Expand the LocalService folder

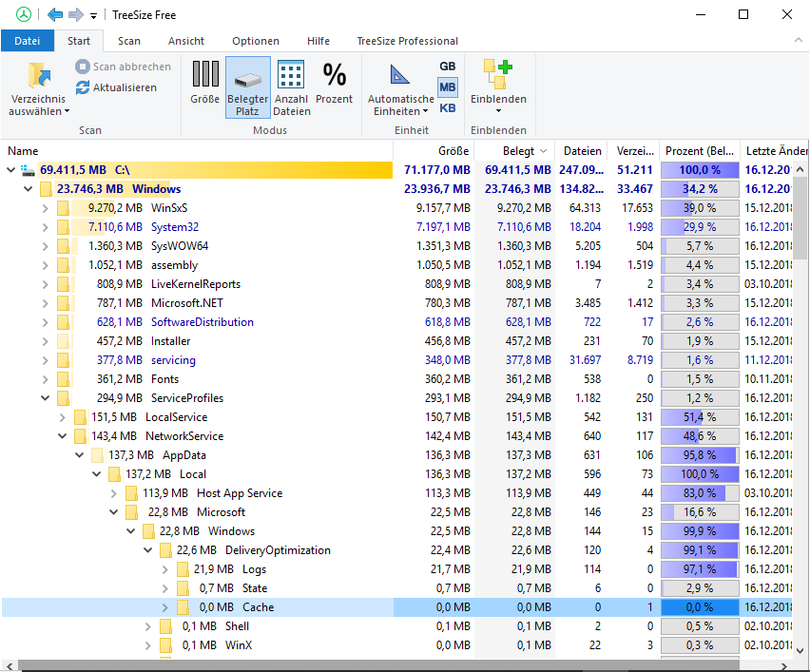[x=63, y=417]
